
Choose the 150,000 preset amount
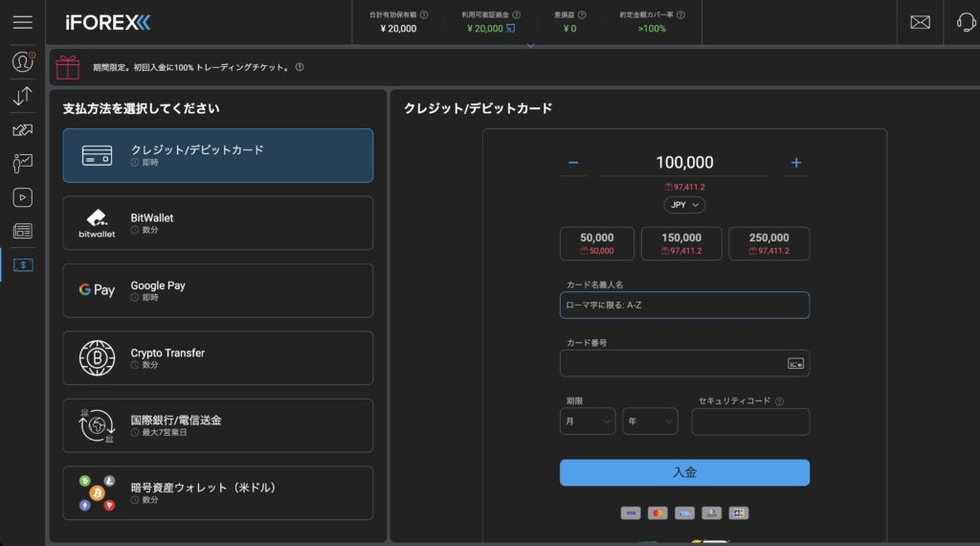[x=681, y=243]
